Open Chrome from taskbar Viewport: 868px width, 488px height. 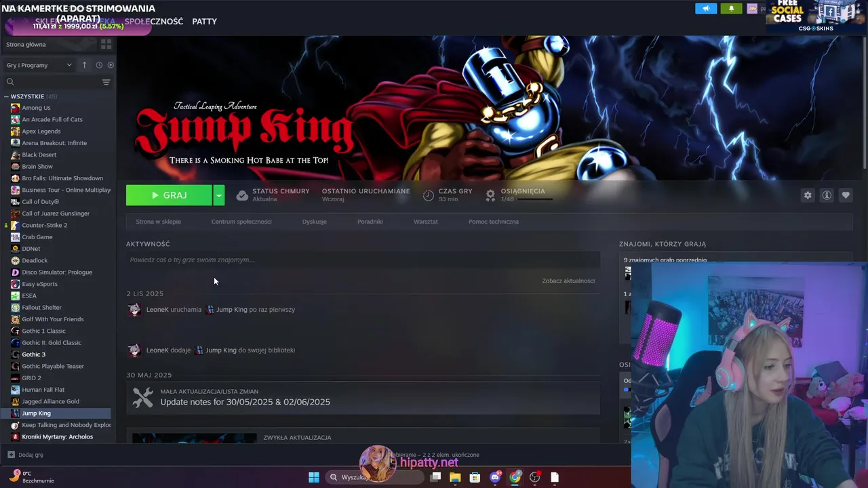(515, 477)
